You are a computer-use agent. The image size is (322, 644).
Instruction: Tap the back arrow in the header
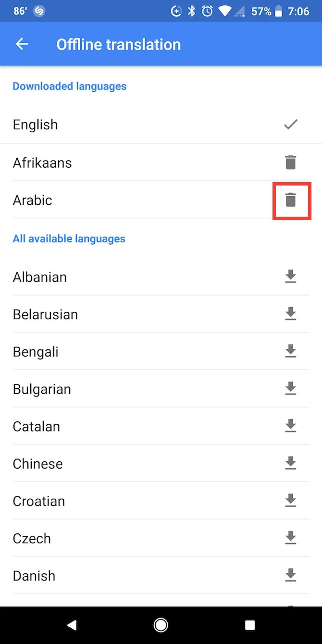pos(22,44)
